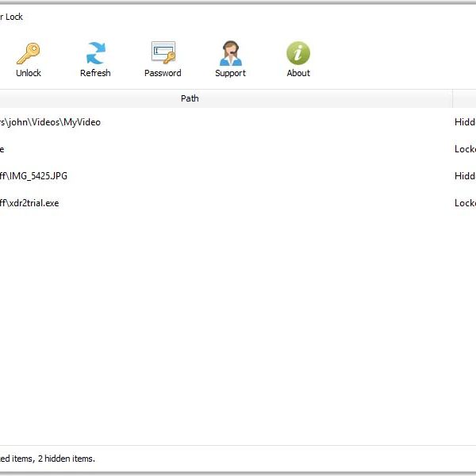
Task: Open the Password settings icon
Action: (163, 52)
